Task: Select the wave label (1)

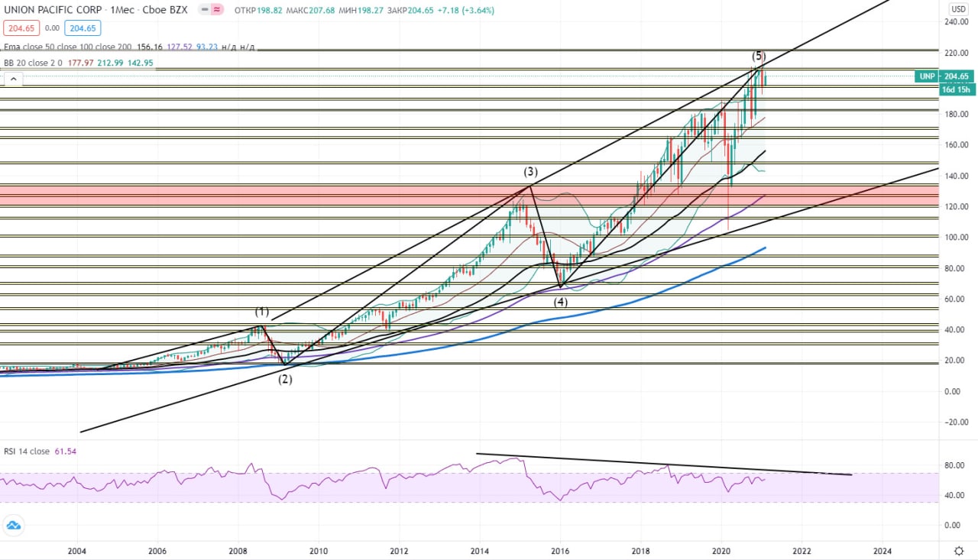Action: point(262,312)
